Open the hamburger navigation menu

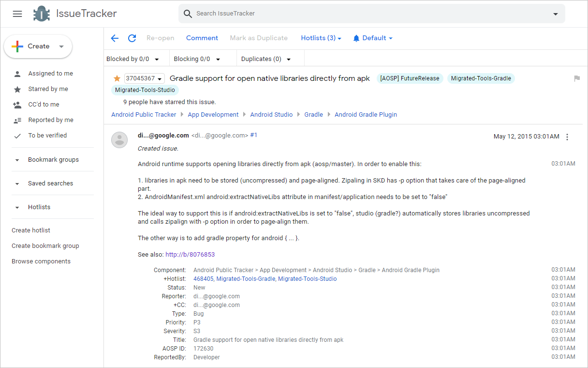(17, 14)
